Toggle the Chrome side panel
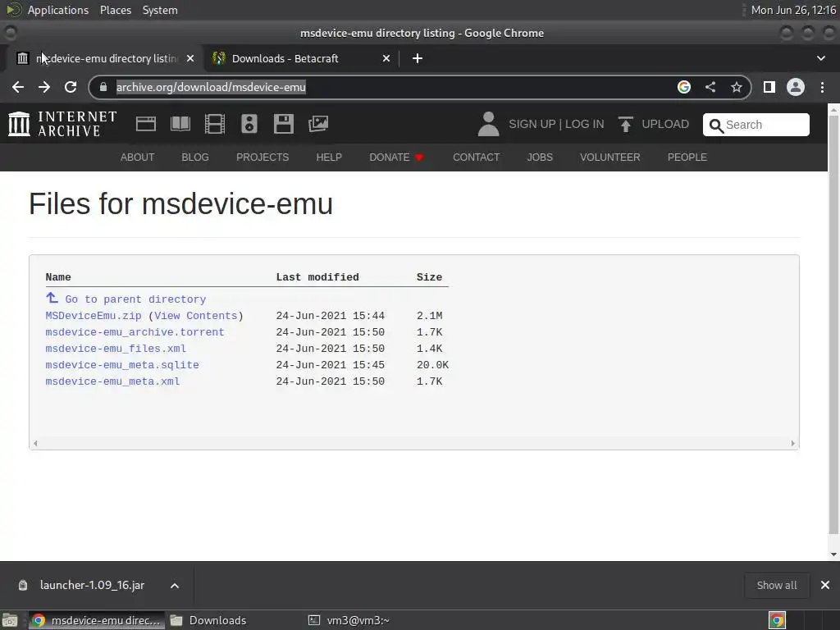This screenshot has width=840, height=630. (769, 87)
